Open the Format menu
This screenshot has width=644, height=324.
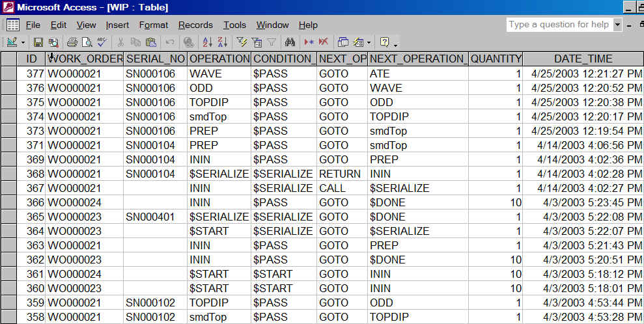[154, 25]
